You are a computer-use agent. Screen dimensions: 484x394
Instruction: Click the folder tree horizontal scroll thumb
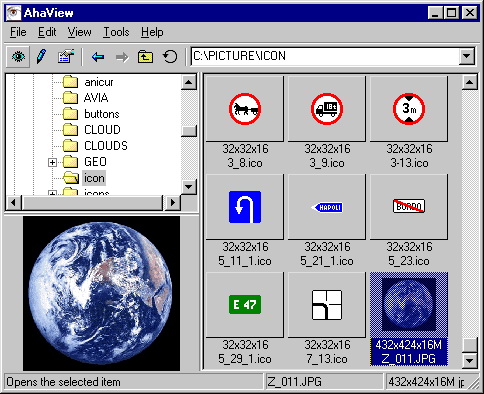point(92,202)
